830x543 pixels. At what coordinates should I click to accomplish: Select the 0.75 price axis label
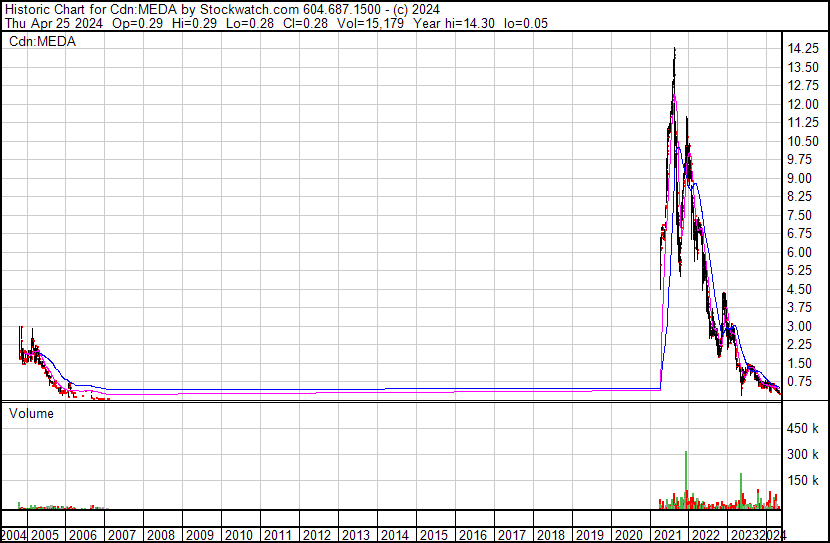tap(801, 382)
